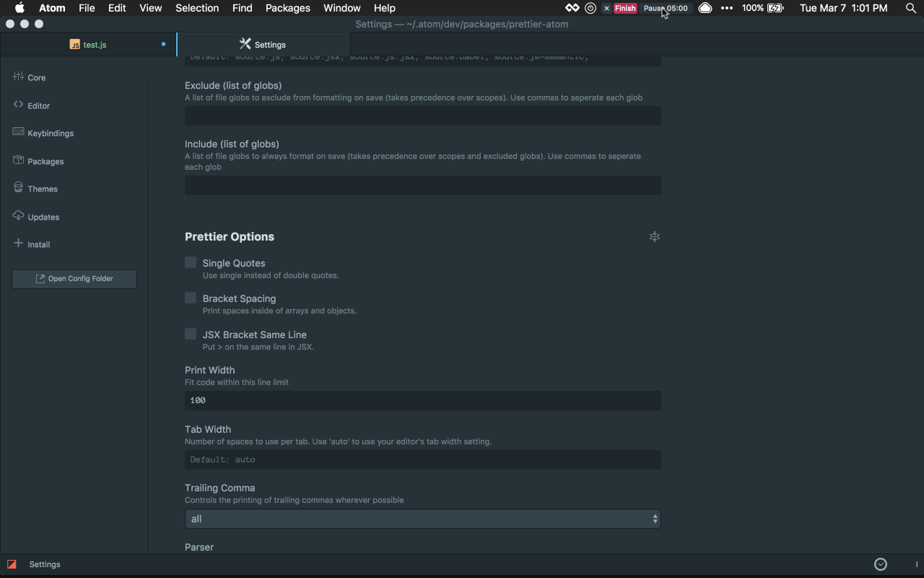Click the infinity-shaped menu bar icon
Screen dimensions: 924x578
(x=572, y=8)
